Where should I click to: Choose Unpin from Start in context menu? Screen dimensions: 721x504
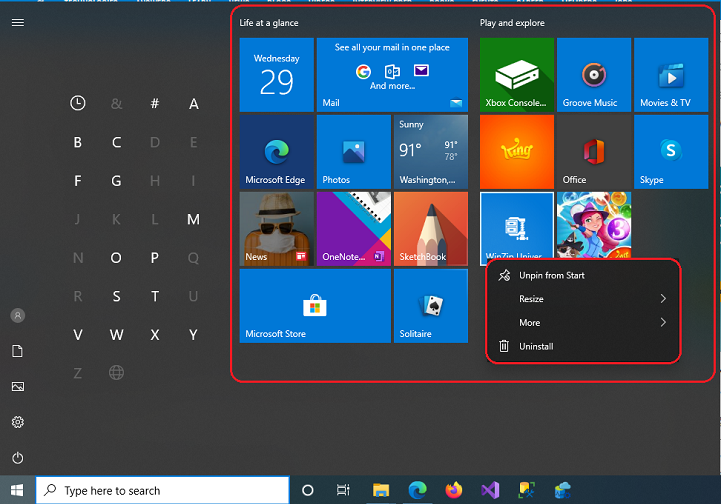click(583, 275)
